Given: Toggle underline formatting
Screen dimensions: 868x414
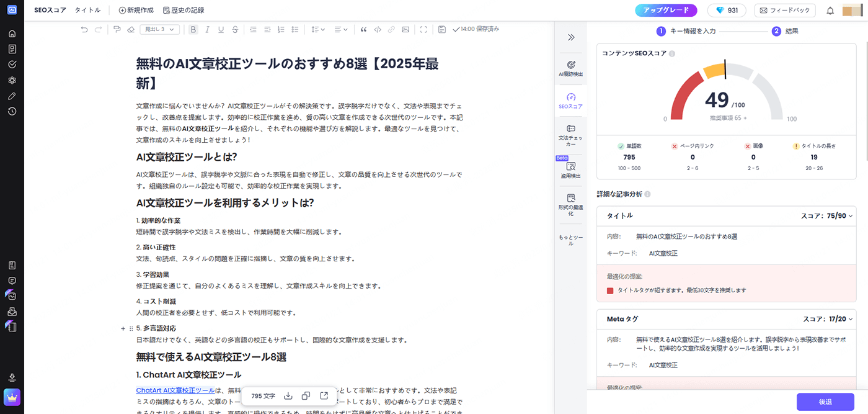Looking at the screenshot, I should click(221, 29).
